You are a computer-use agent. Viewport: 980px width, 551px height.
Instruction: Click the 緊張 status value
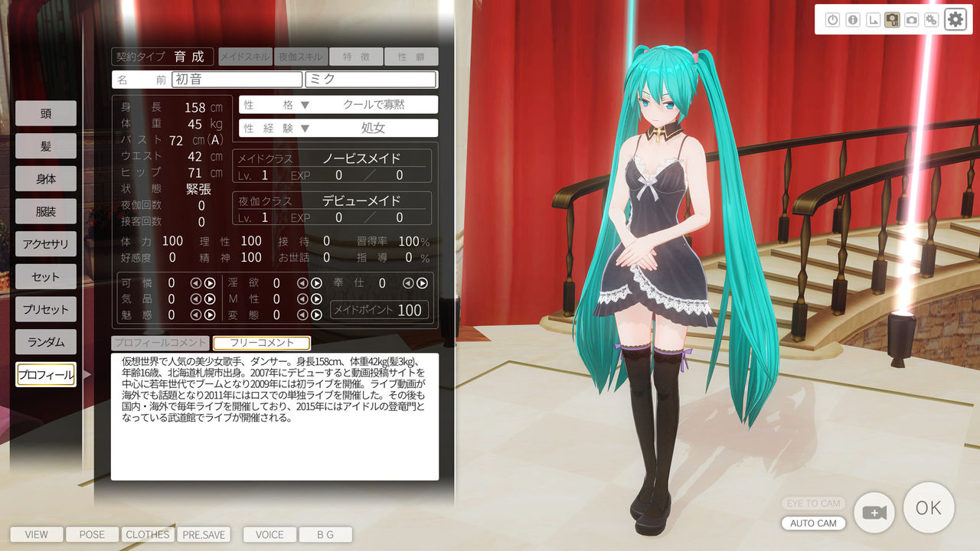coord(198,189)
